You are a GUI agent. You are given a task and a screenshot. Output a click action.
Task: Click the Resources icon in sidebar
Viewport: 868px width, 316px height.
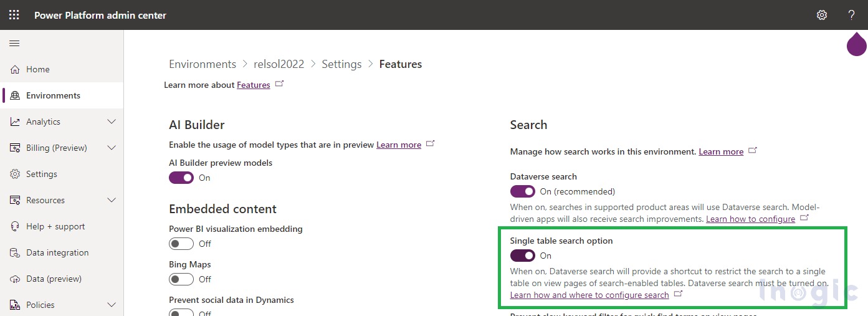click(x=15, y=200)
